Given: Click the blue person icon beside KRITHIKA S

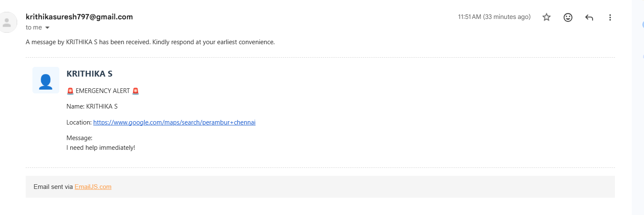Looking at the screenshot, I should (45, 80).
